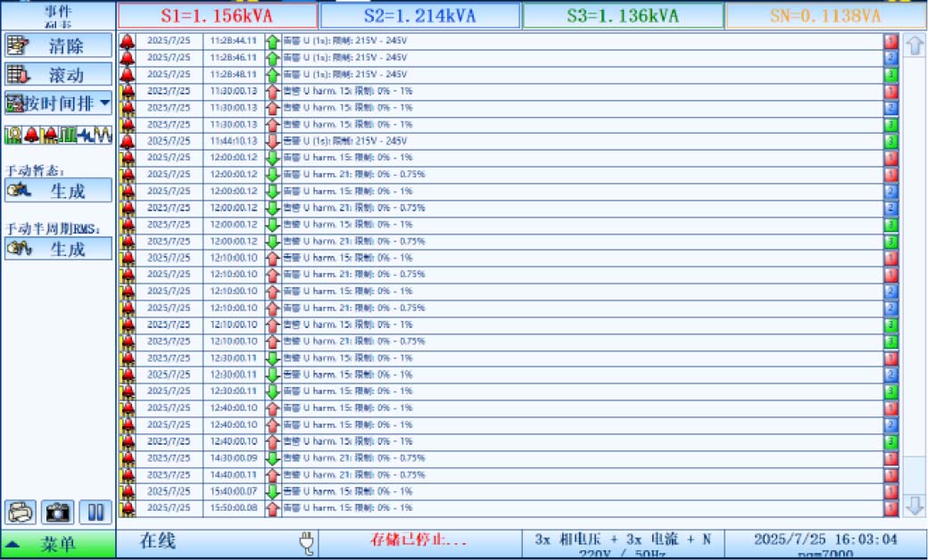The width and height of the screenshot is (928, 560).
Task: Click the bell icon of the 11:28:44.11 event
Action: (x=127, y=41)
